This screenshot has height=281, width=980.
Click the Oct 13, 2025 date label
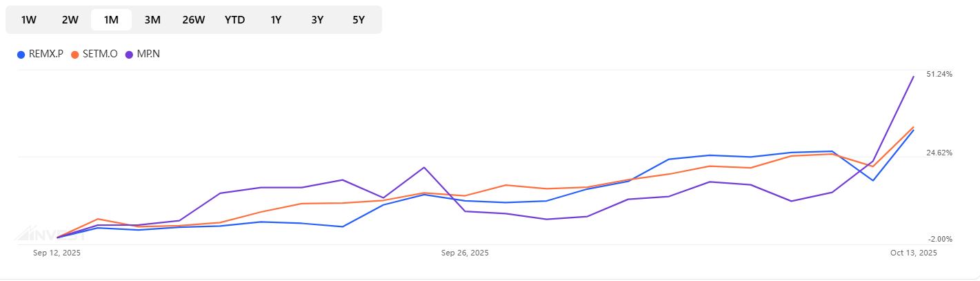(913, 253)
